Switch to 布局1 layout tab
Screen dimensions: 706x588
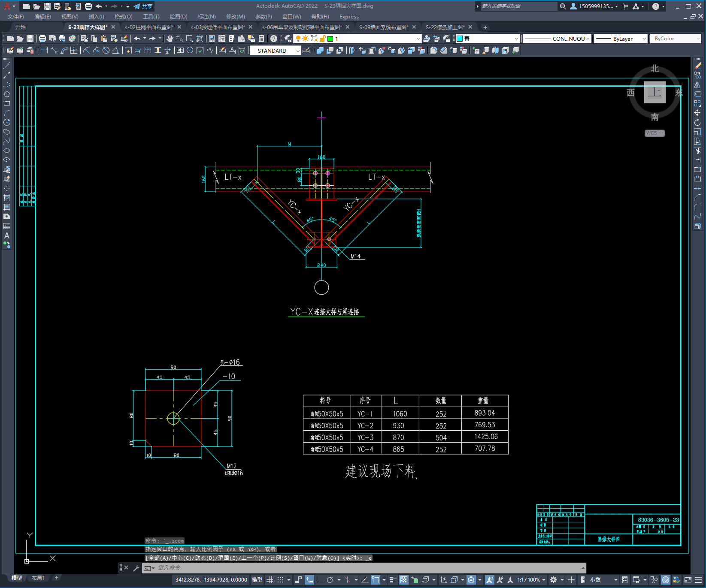click(38, 578)
